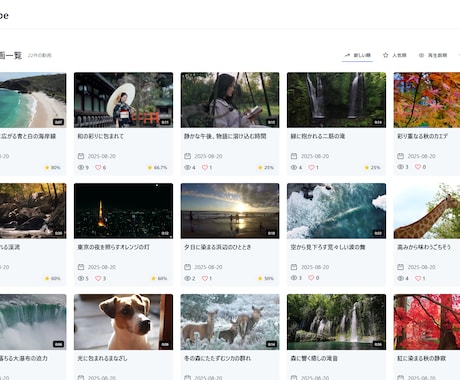
Task: Open the giraffe thumbnail
Action: pyautogui.click(x=427, y=211)
